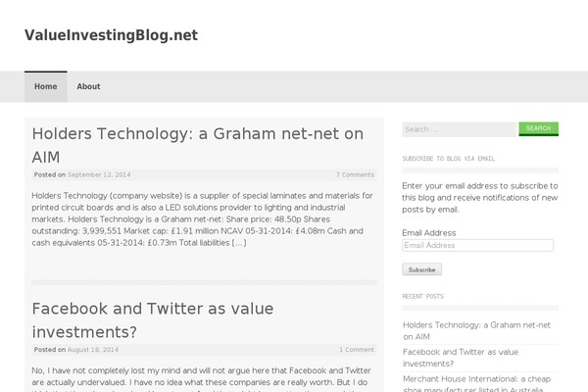Select the Home navigation tab
The image size is (588, 392).
46,86
